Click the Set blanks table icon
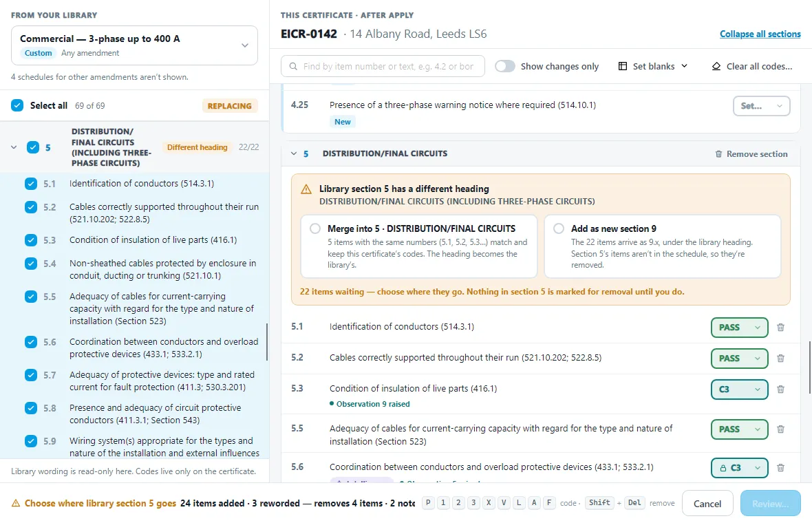Viewport: 812px width, 523px height. tap(623, 66)
